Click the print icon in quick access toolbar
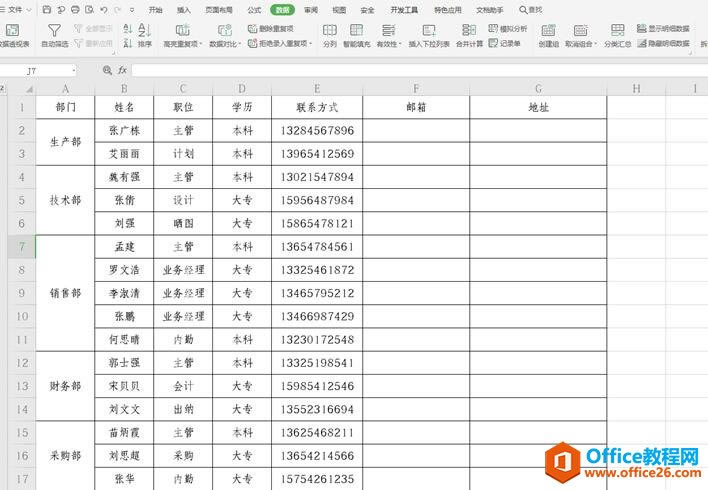 click(75, 9)
